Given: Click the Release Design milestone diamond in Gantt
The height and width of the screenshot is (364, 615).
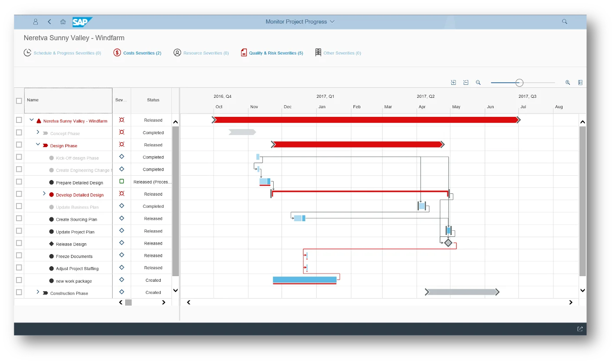Looking at the screenshot, I should point(448,243).
